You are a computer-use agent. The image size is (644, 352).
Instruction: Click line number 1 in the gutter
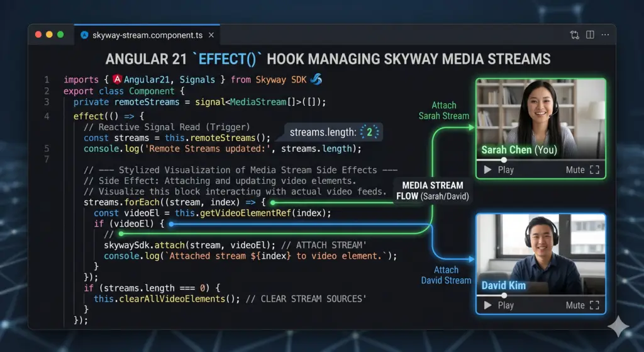pos(47,79)
